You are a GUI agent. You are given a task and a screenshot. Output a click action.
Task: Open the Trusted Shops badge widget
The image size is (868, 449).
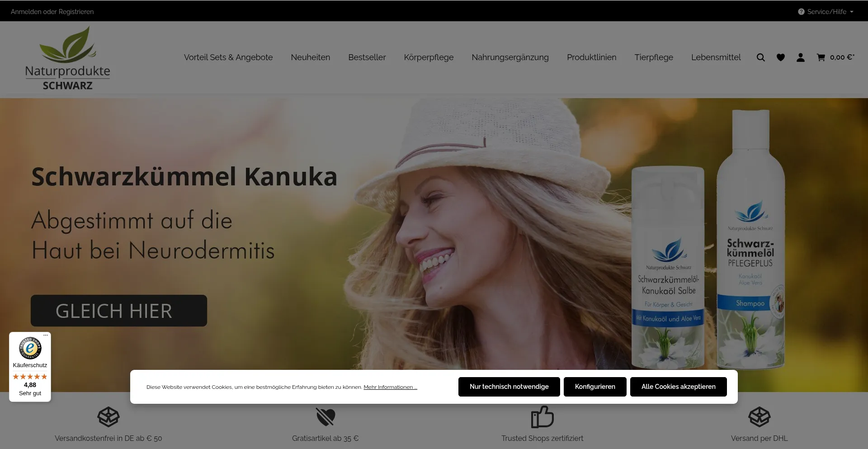tap(30, 367)
